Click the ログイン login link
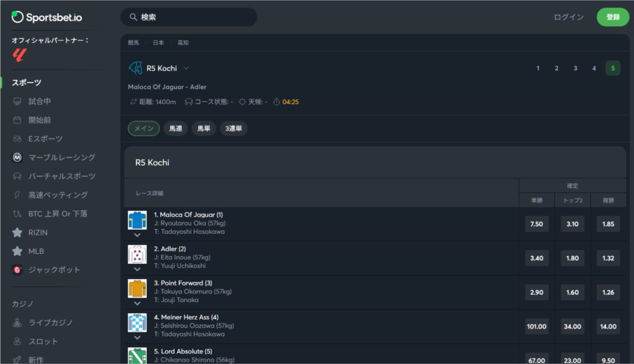 click(569, 17)
